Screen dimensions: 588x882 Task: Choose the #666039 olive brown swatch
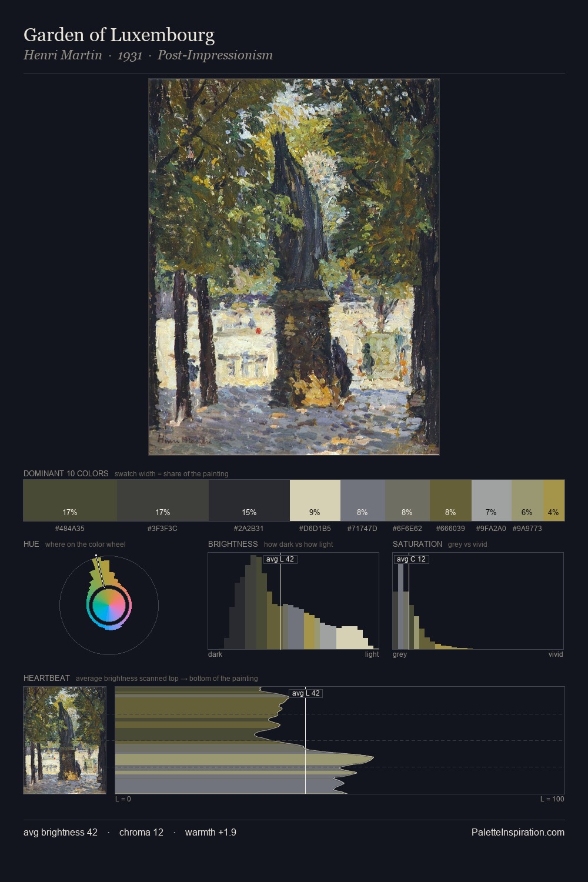[x=450, y=500]
